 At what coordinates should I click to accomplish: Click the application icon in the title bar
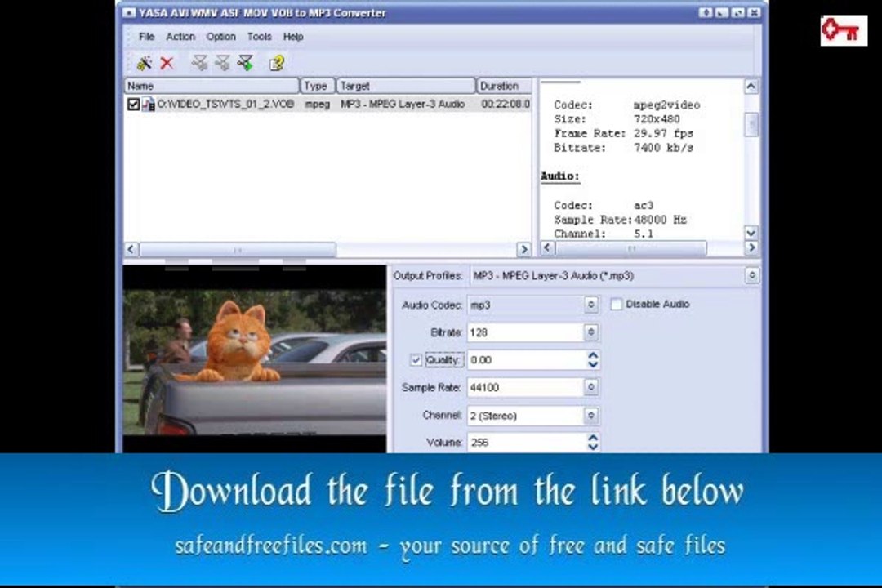pos(129,12)
